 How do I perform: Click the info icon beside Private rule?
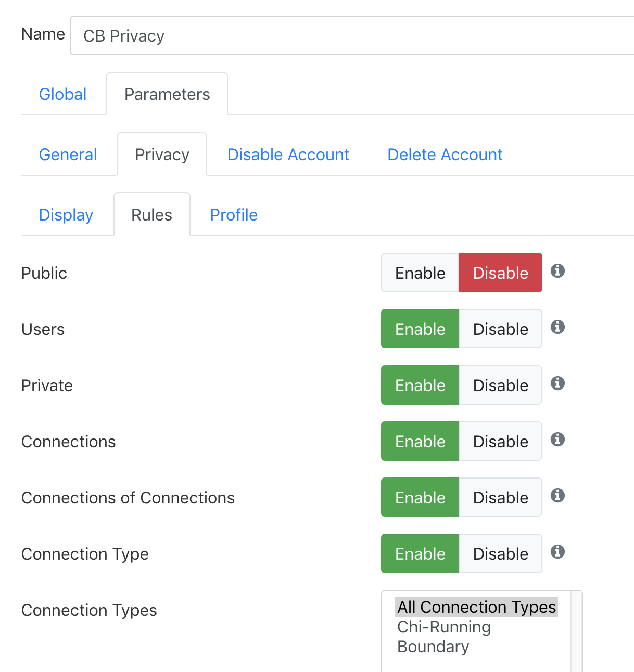[x=557, y=383]
